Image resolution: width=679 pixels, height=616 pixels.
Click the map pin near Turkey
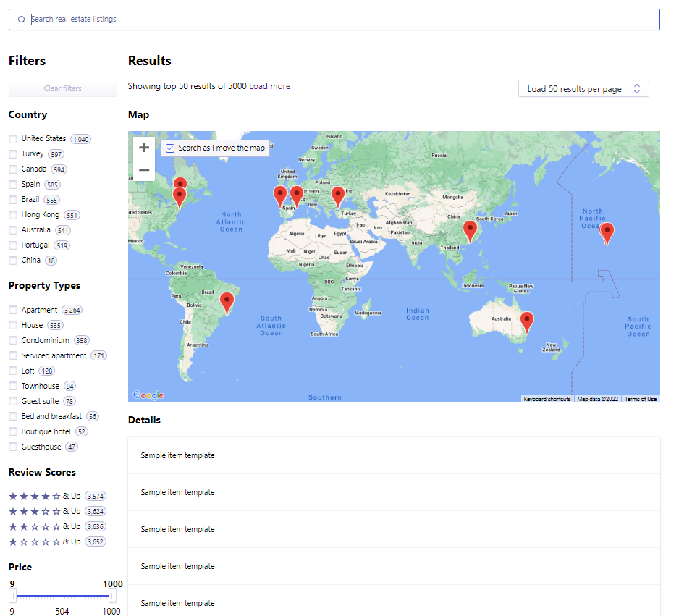click(338, 197)
